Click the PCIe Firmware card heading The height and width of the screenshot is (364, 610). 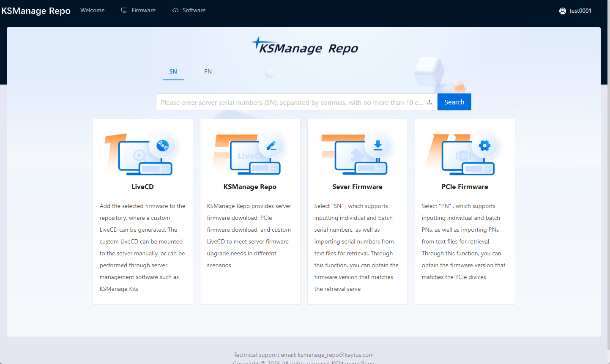click(x=465, y=186)
